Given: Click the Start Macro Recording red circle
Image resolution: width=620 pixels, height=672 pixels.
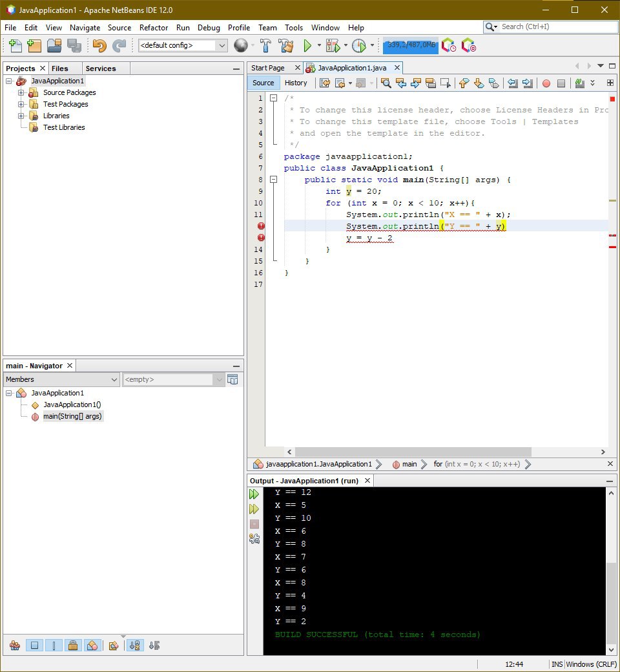Looking at the screenshot, I should [x=546, y=83].
